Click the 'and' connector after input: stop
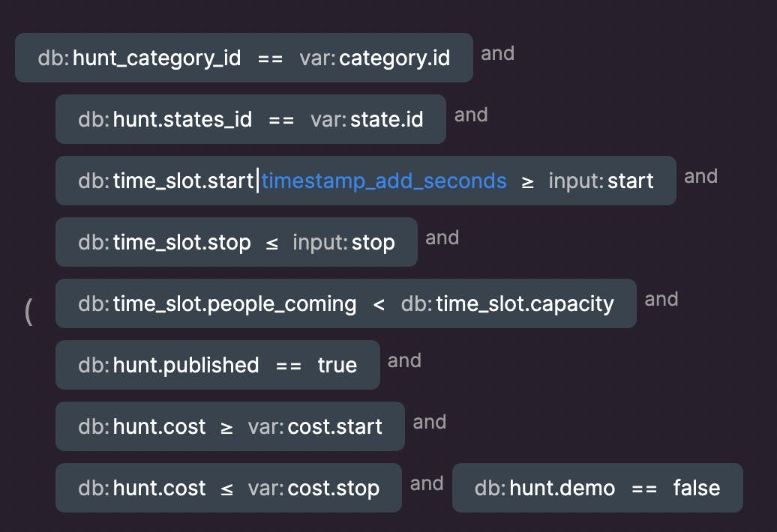Image resolution: width=777 pixels, height=532 pixels. click(x=442, y=238)
